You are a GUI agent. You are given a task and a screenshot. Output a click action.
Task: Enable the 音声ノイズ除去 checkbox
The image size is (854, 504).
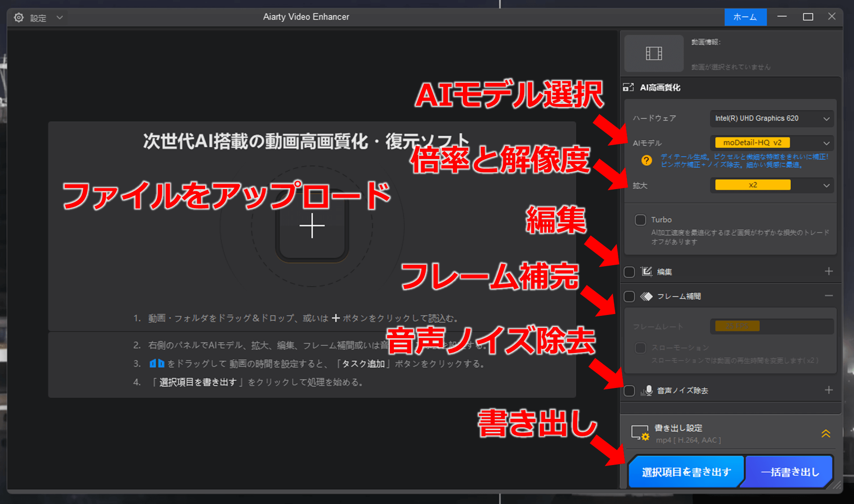[x=629, y=391]
